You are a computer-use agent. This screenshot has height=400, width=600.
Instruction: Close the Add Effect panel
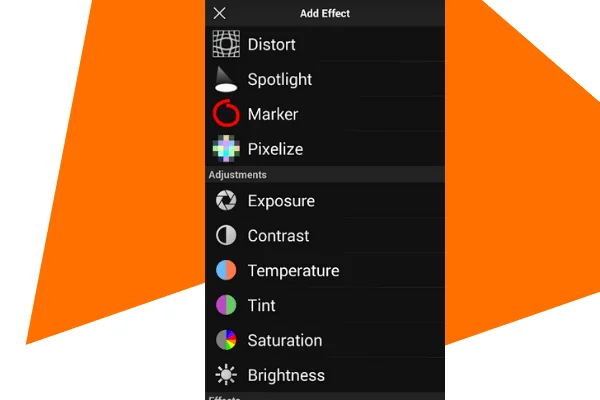click(219, 13)
